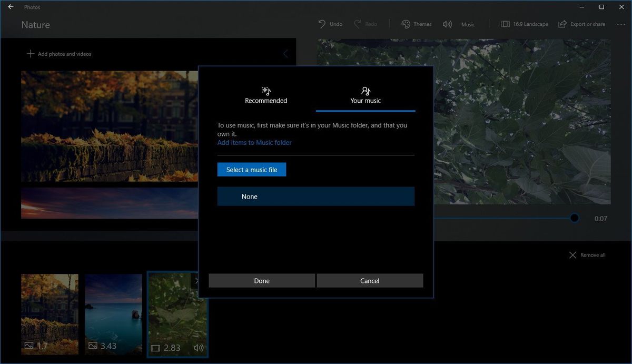Click the Undo icon

pos(322,24)
